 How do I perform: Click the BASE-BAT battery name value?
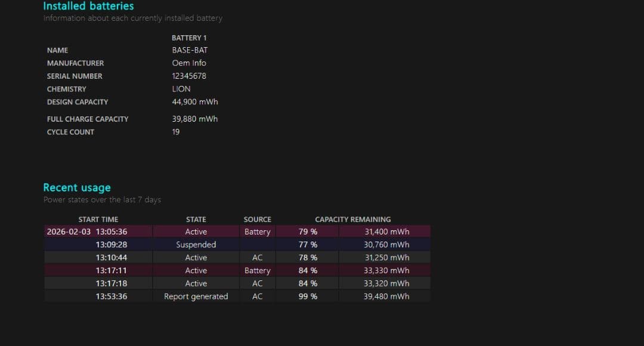pos(190,50)
